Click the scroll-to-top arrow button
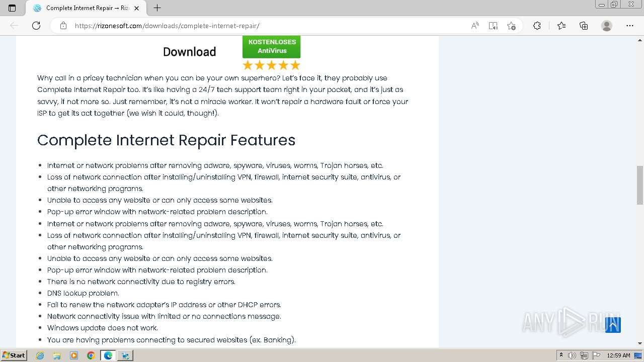This screenshot has width=644, height=362. 613,325
